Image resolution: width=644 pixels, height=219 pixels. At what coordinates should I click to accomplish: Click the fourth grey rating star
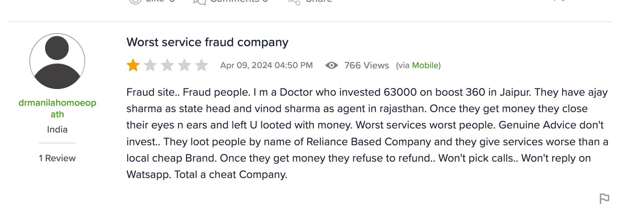[184, 66]
